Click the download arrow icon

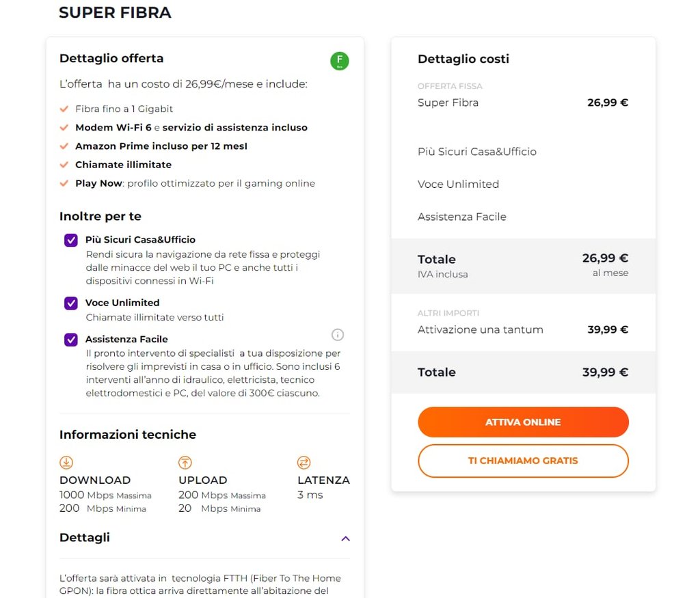tap(66, 462)
